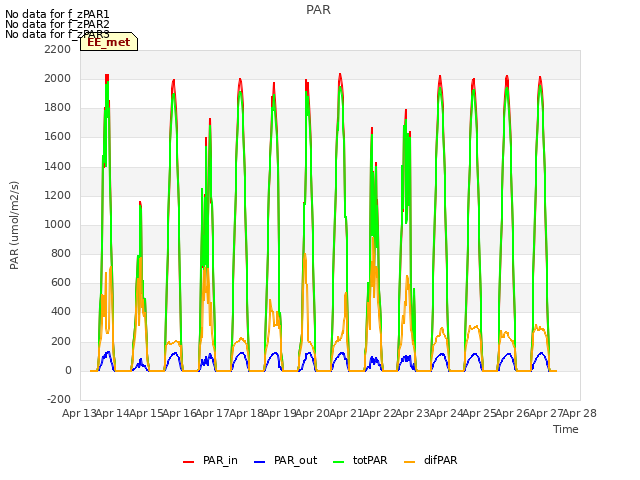Click the orange difPAR legend swatch
The width and height of the screenshot is (640, 480).
409,462
